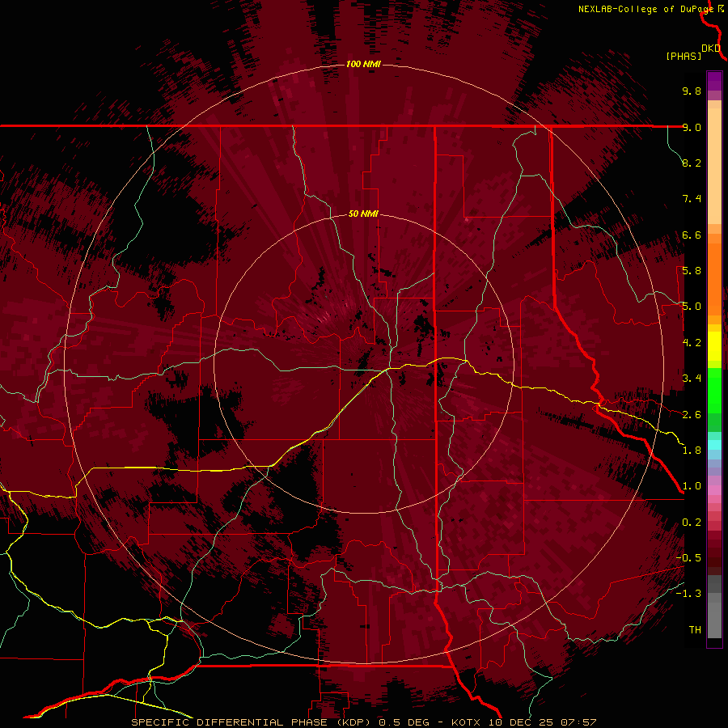Click the 3.4 scale label
728x728 pixels.
[692, 379]
